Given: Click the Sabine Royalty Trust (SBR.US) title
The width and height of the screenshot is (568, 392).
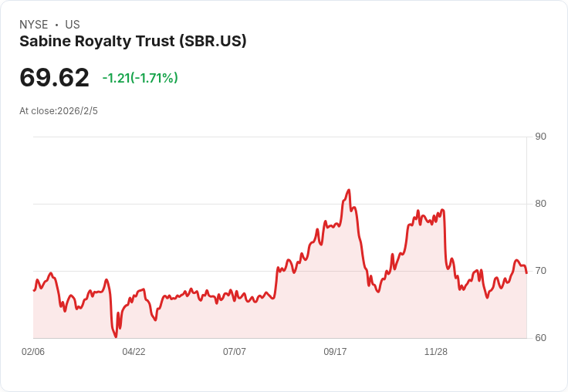Looking at the screenshot, I should click(133, 42).
